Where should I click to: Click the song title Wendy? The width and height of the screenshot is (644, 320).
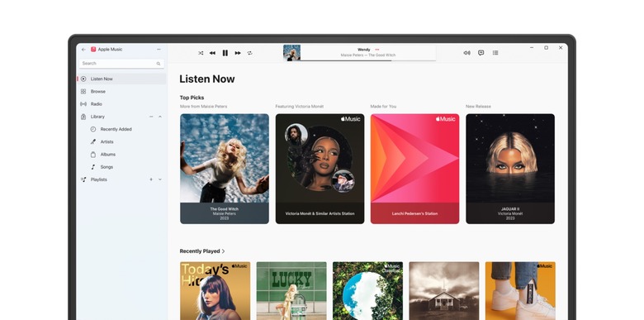[x=364, y=50]
